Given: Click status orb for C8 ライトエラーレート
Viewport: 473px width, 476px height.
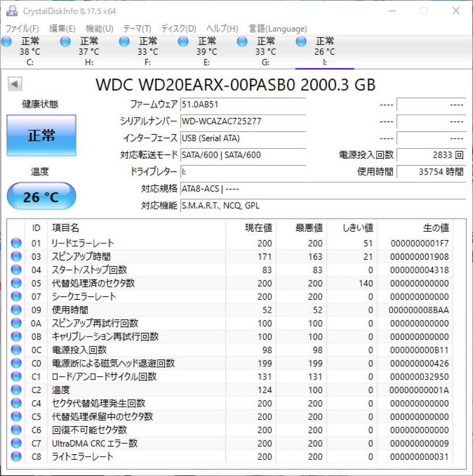Looking at the screenshot, I should point(16,457).
